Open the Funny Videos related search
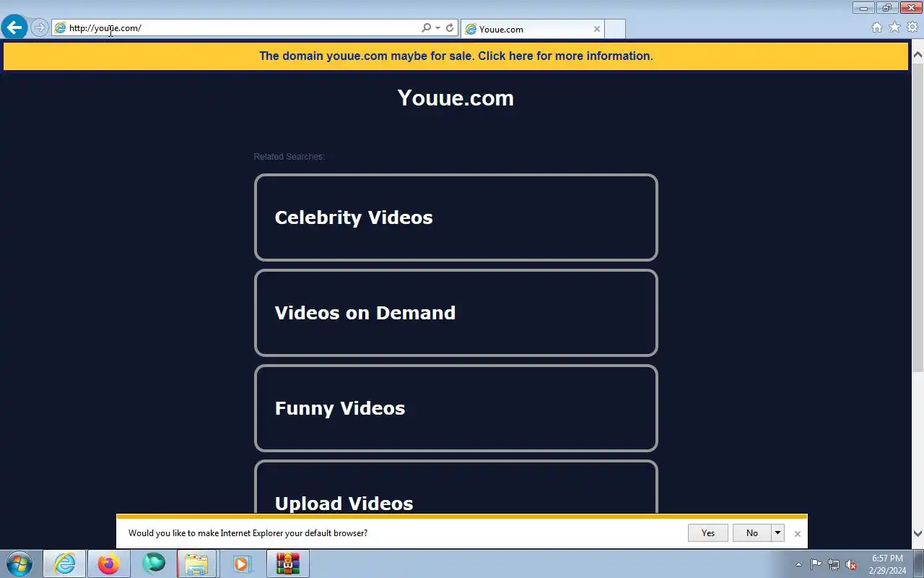Image resolution: width=924 pixels, height=578 pixels. click(x=456, y=408)
